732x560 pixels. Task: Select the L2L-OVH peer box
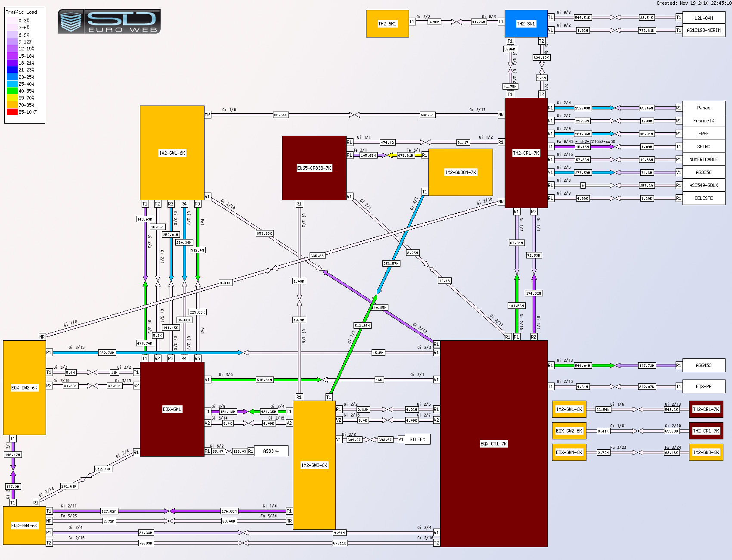click(704, 18)
